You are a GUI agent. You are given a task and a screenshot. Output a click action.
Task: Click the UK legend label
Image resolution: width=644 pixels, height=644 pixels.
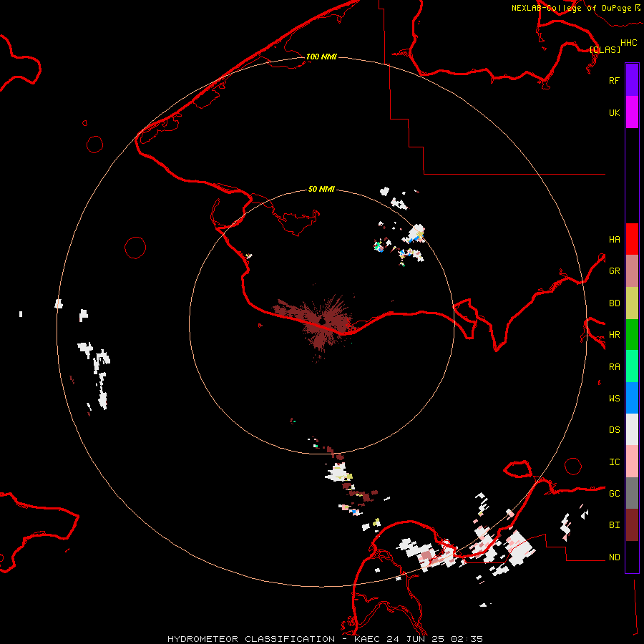614,112
